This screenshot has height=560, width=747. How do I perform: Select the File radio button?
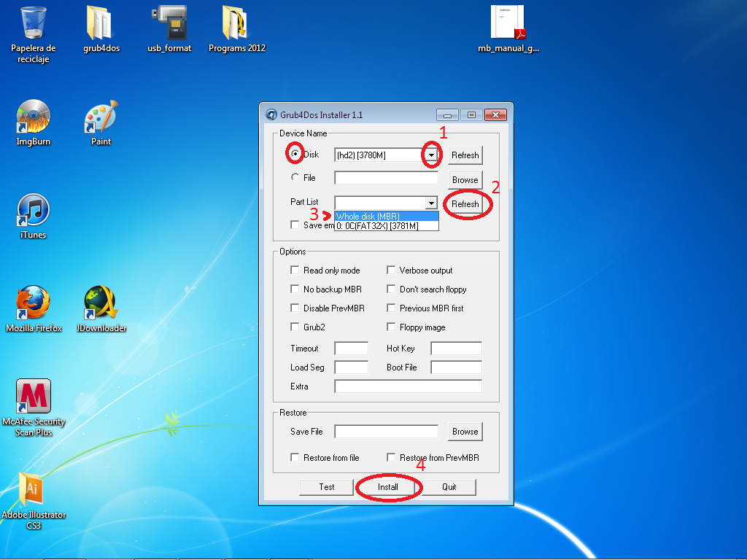point(295,178)
